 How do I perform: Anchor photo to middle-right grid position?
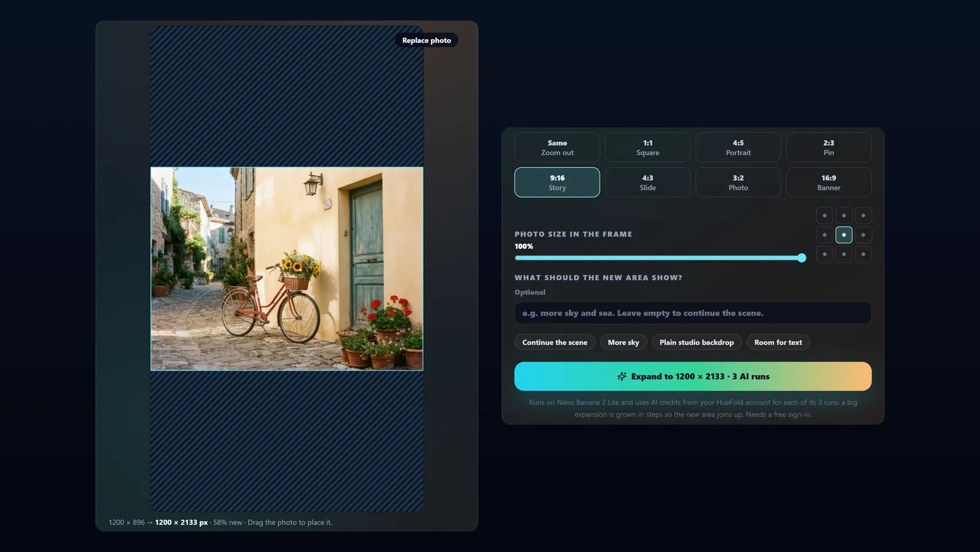(863, 235)
